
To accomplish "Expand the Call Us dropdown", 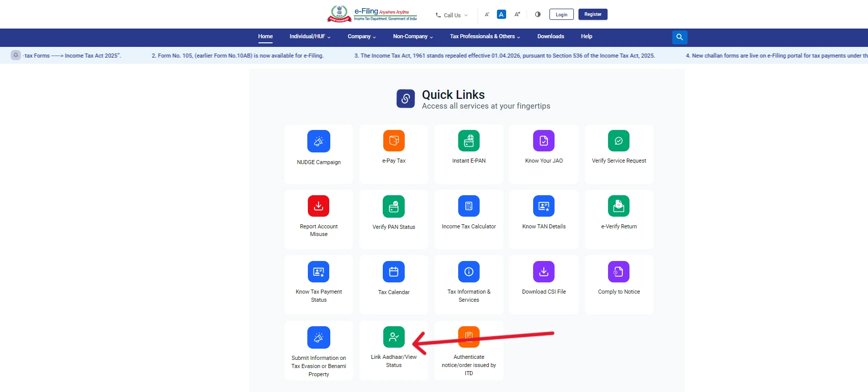I will click(x=452, y=15).
